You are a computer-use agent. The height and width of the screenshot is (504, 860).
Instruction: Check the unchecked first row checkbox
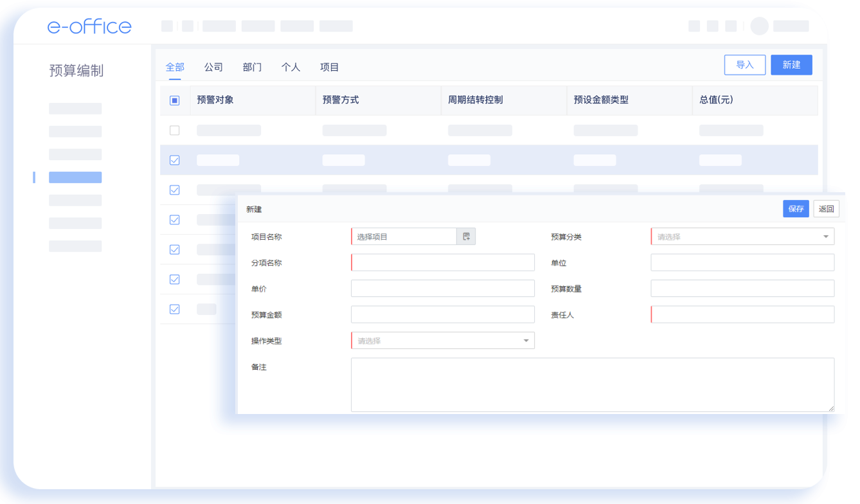[x=174, y=130]
